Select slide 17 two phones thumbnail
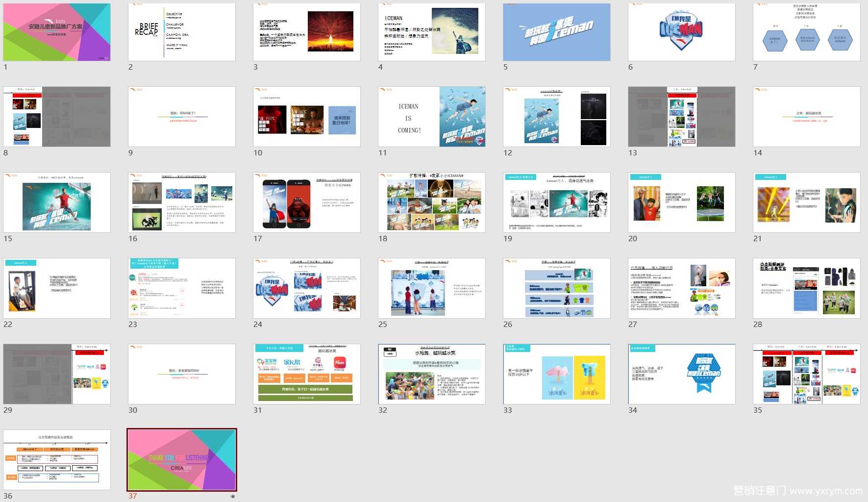This screenshot has width=868, height=502. click(x=307, y=202)
